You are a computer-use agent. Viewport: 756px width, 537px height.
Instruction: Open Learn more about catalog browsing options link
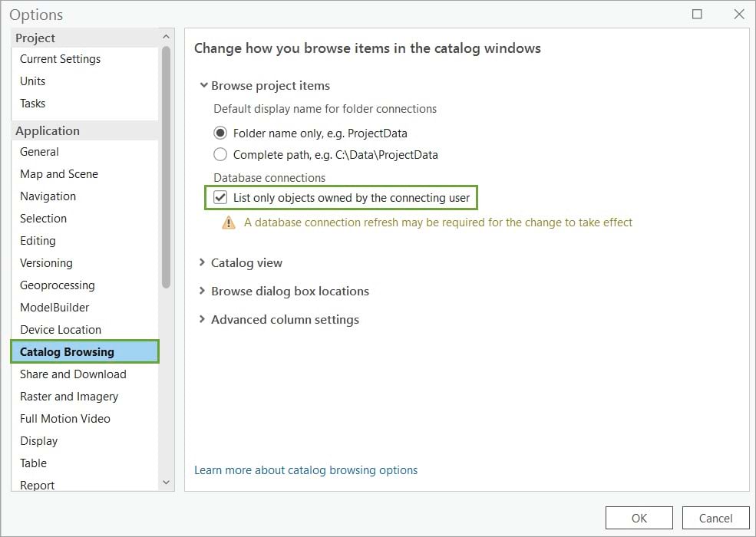[x=305, y=469]
